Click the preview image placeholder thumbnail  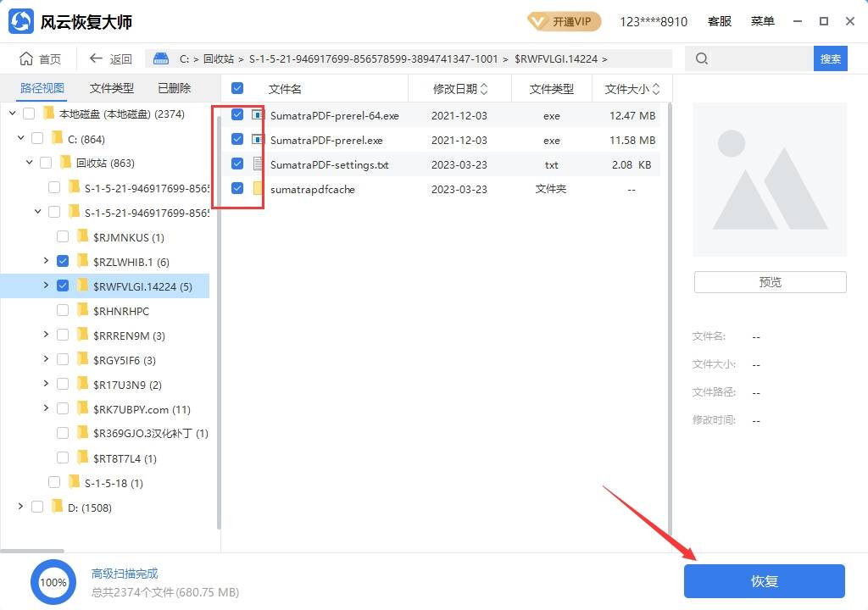770,180
